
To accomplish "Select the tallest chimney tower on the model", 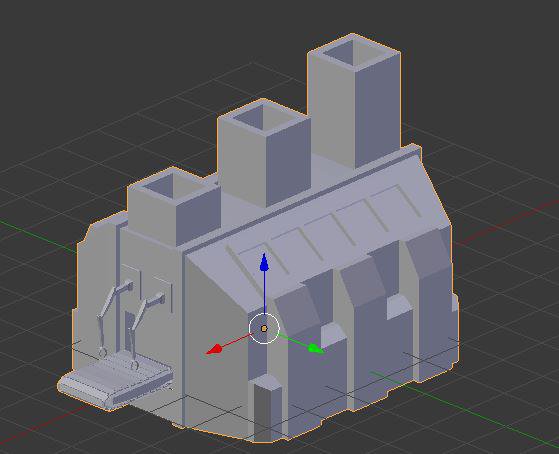I will [x=354, y=102].
